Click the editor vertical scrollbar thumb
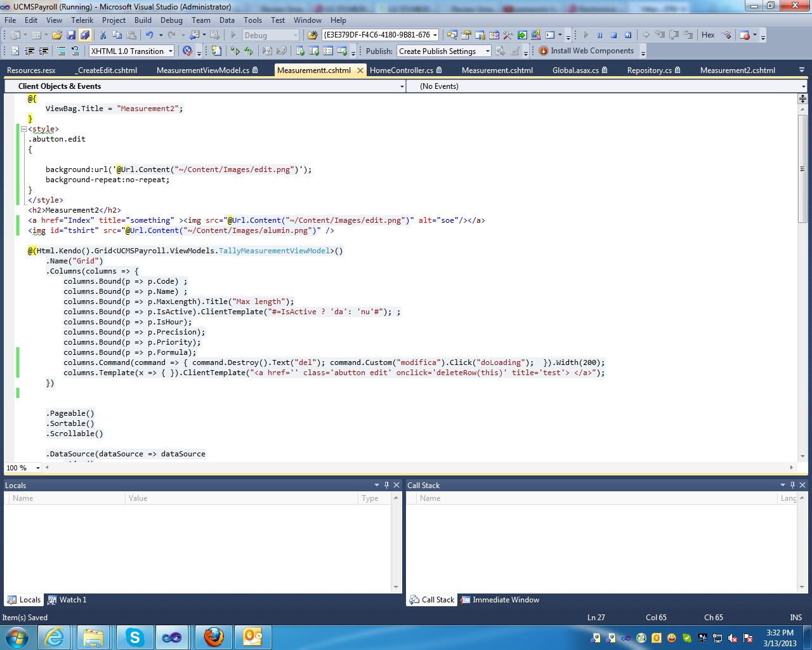This screenshot has width=812, height=650. (802, 168)
